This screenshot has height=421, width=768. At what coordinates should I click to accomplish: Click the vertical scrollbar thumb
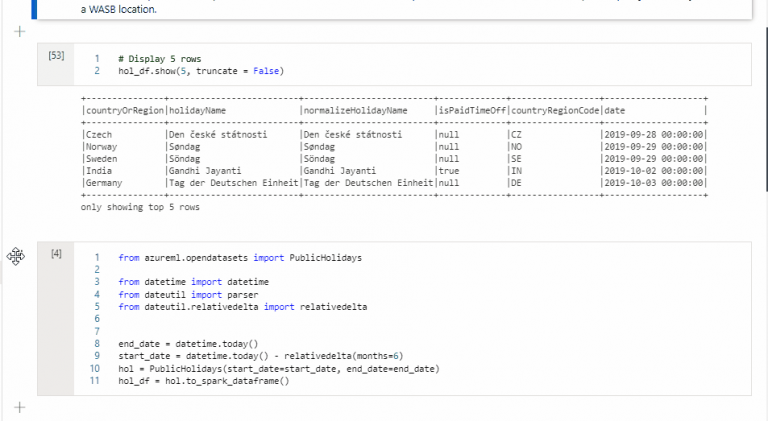tap(766, 109)
